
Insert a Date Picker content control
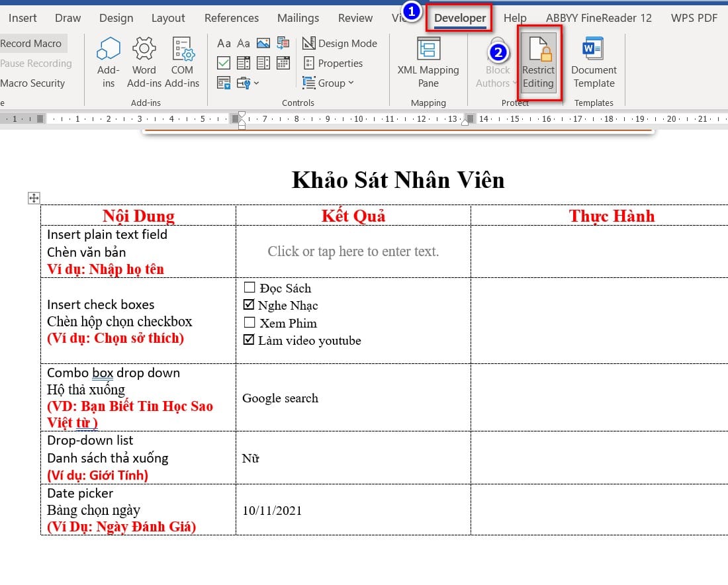point(283,63)
